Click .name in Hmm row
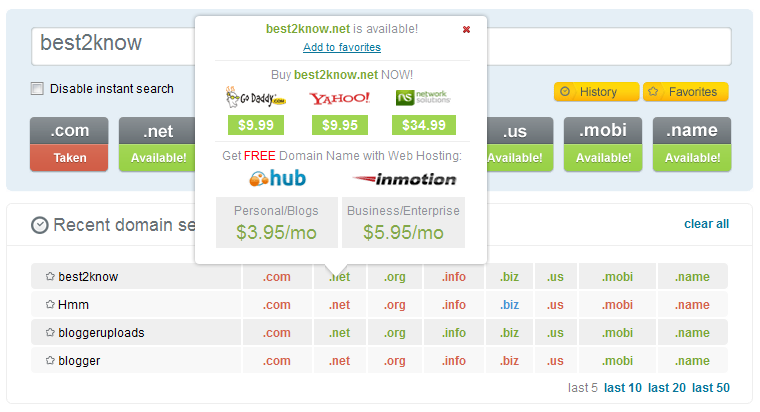 (692, 305)
